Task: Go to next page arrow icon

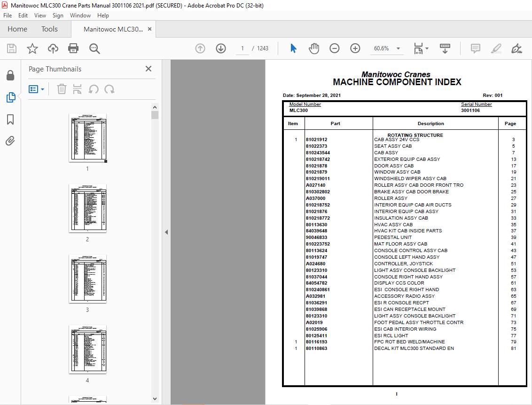Action: (x=221, y=48)
